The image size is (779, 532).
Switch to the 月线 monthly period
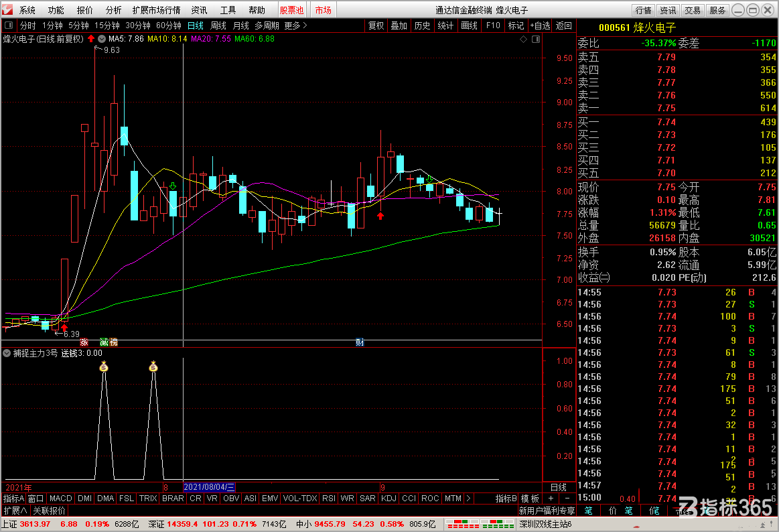pos(241,25)
